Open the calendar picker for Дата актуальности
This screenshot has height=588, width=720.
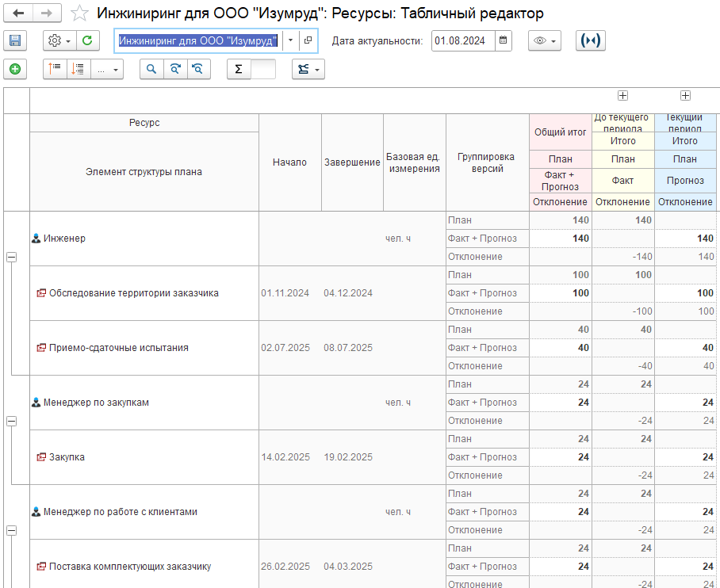pyautogui.click(x=504, y=40)
